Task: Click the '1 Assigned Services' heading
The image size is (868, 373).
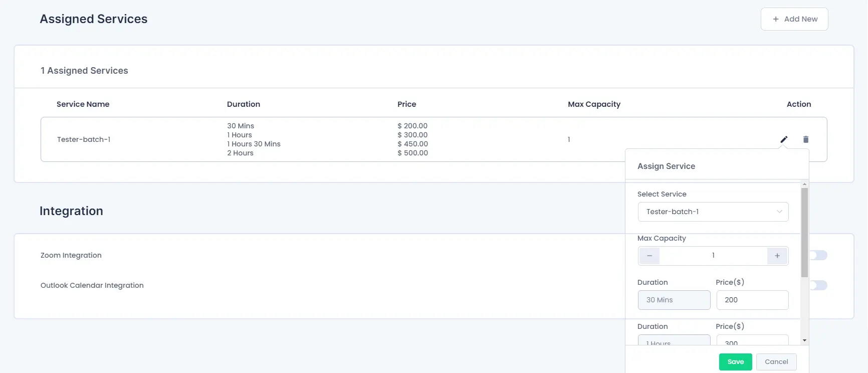Action: pyautogui.click(x=84, y=71)
